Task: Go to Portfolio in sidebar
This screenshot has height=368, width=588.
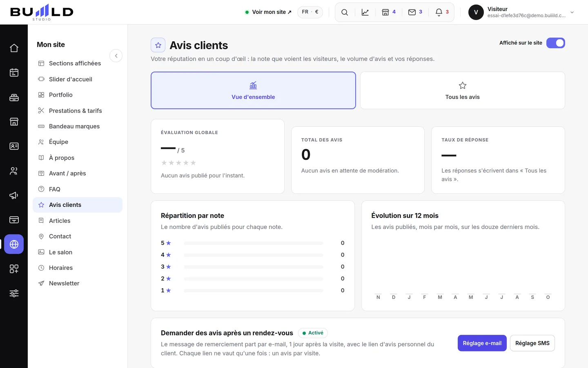Action: (78, 95)
